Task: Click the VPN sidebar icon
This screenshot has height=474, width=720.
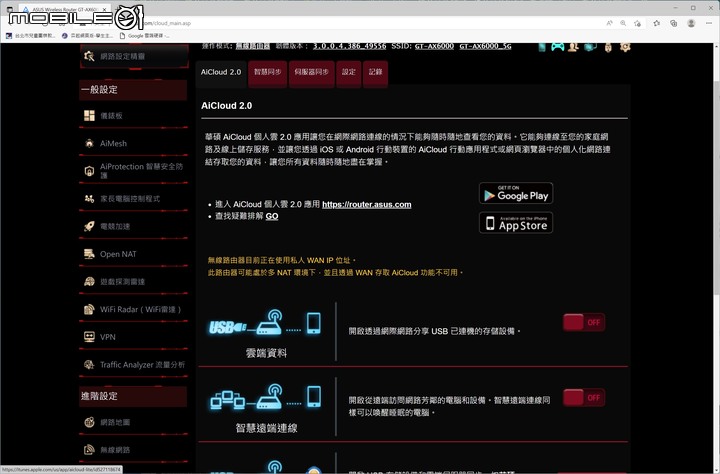Action: [x=89, y=337]
